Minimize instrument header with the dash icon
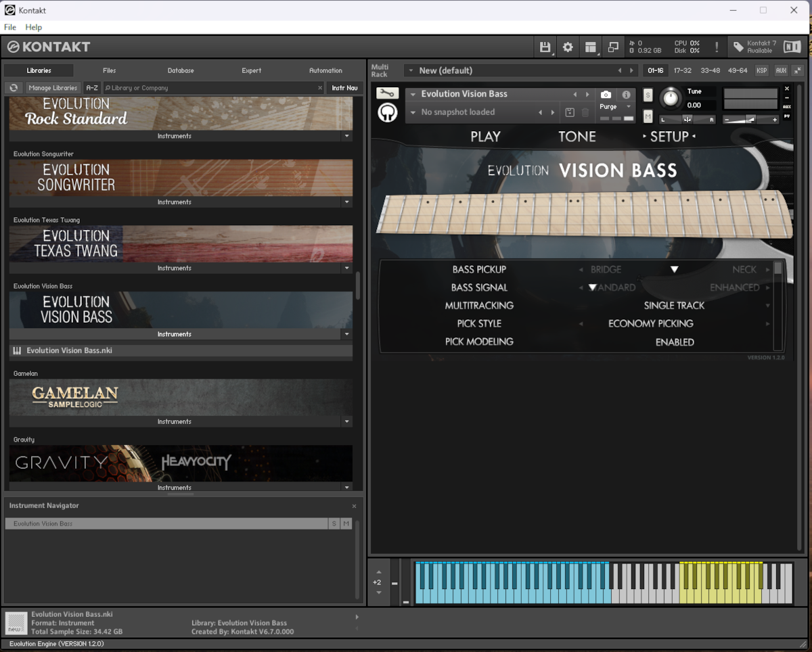Viewport: 812px width, 652px height. coord(787,98)
